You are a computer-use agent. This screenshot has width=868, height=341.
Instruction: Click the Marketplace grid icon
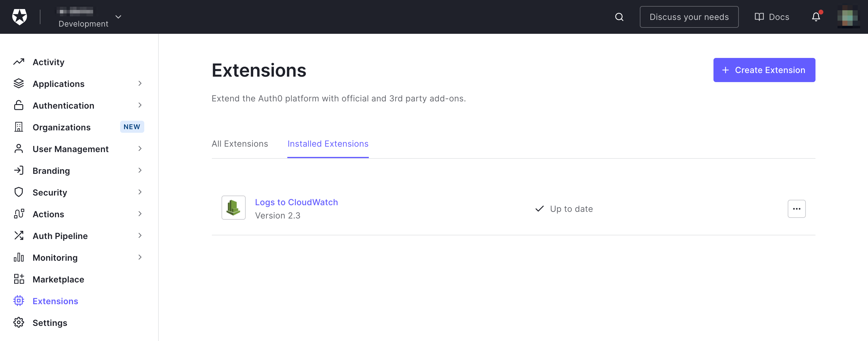coord(19,279)
